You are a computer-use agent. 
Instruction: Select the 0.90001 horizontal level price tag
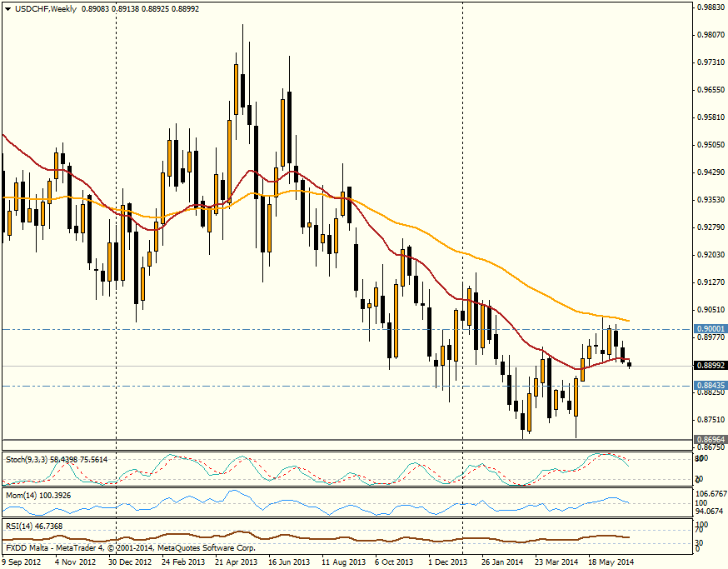pos(709,329)
